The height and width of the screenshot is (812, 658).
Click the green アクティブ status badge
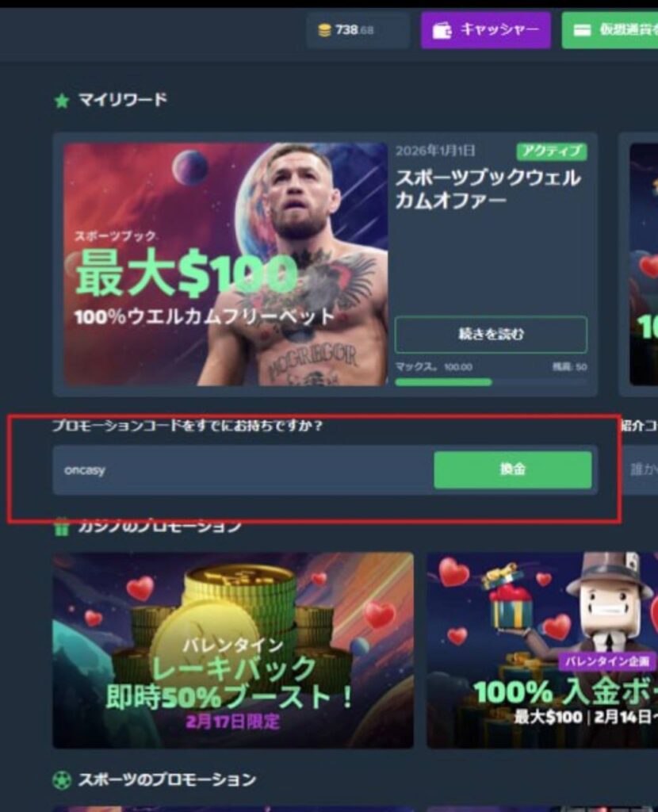pos(551,151)
